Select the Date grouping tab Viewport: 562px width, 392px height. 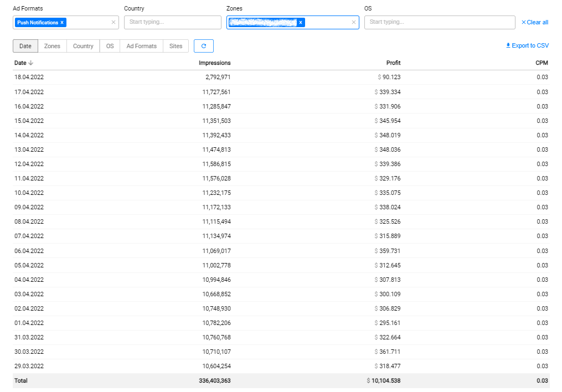(25, 46)
